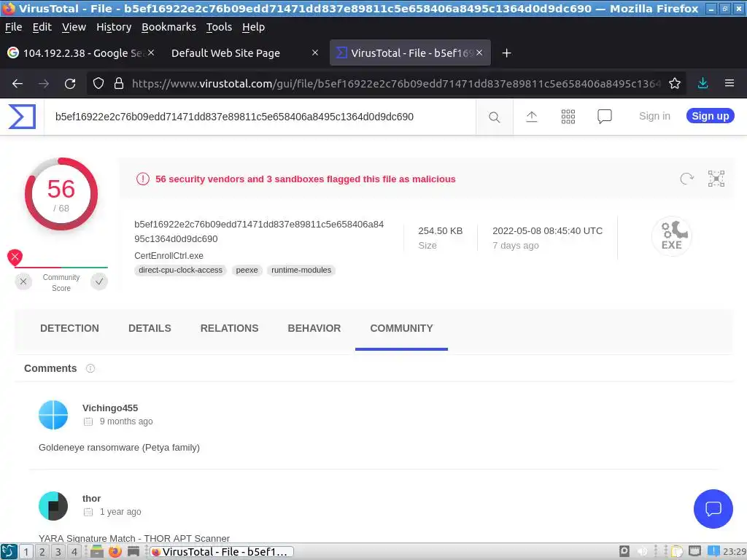Open the thor username link
Image resolution: width=747 pixels, height=560 pixels.
click(x=91, y=499)
